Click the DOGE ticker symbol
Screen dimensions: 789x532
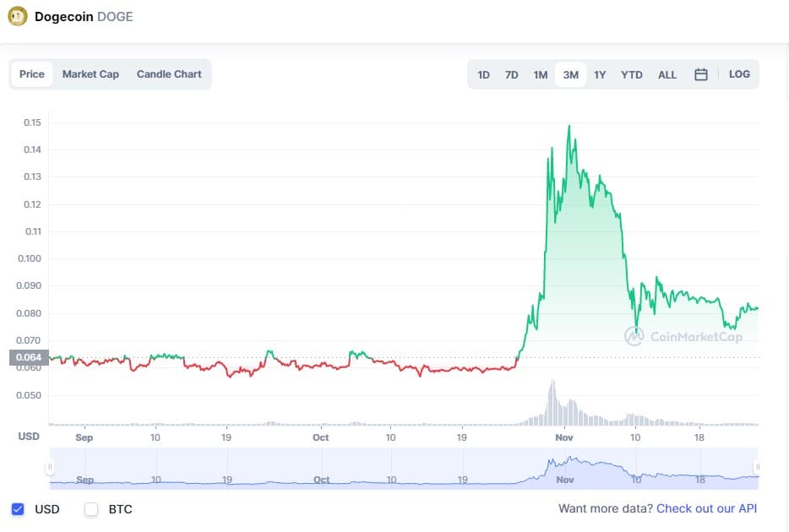pyautogui.click(x=115, y=17)
